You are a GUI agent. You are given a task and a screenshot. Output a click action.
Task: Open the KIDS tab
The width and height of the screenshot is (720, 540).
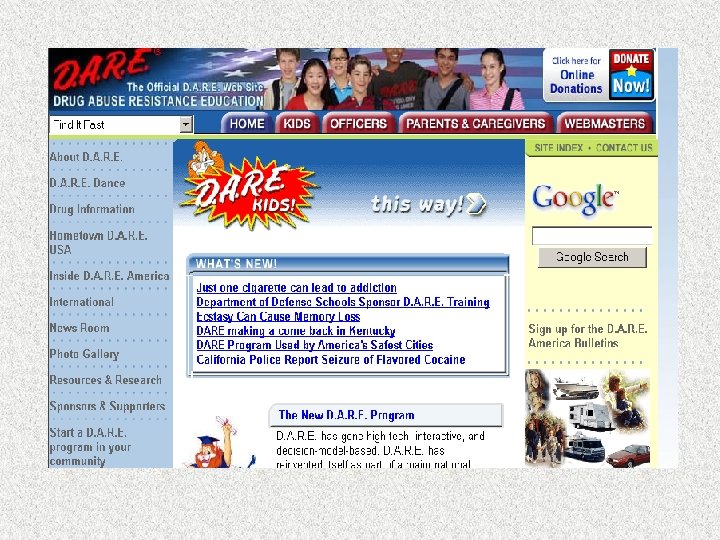(297, 124)
